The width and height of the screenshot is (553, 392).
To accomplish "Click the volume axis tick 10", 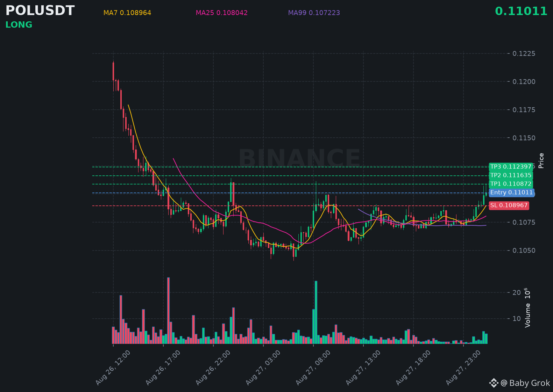I will pyautogui.click(x=517, y=319).
